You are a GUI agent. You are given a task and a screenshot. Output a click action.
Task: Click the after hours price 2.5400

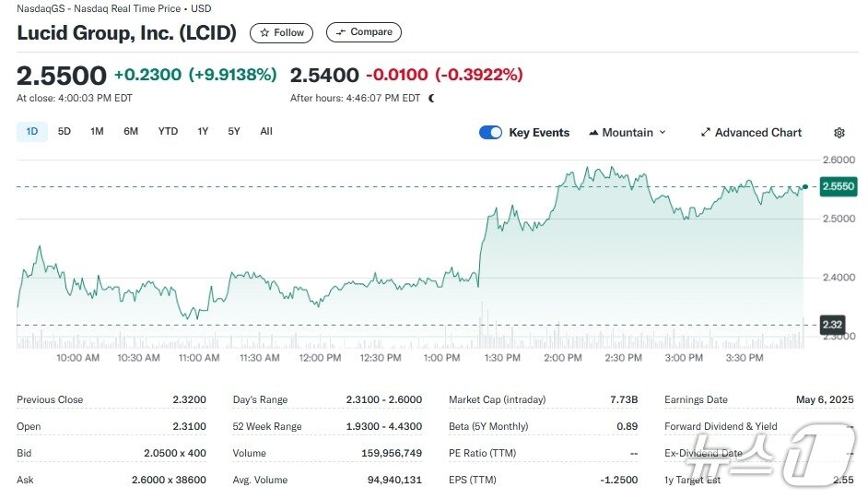324,75
